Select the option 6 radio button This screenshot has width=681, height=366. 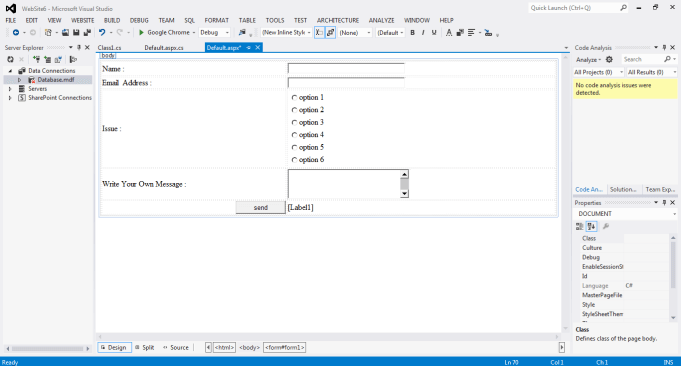[294, 160]
